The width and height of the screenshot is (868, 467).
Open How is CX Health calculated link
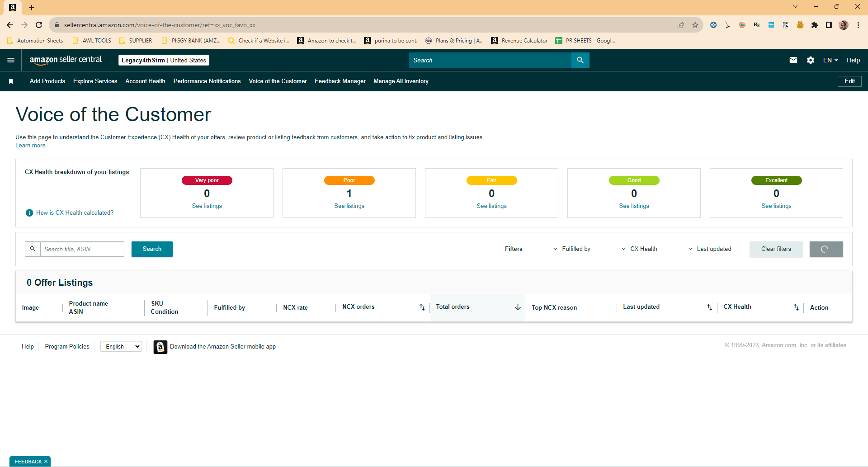click(75, 212)
